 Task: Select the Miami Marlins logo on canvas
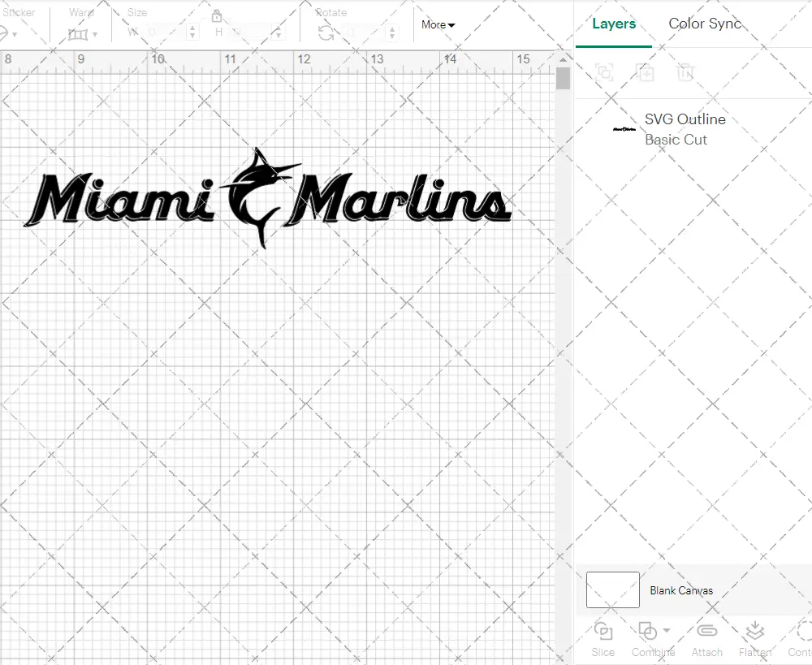click(x=268, y=200)
